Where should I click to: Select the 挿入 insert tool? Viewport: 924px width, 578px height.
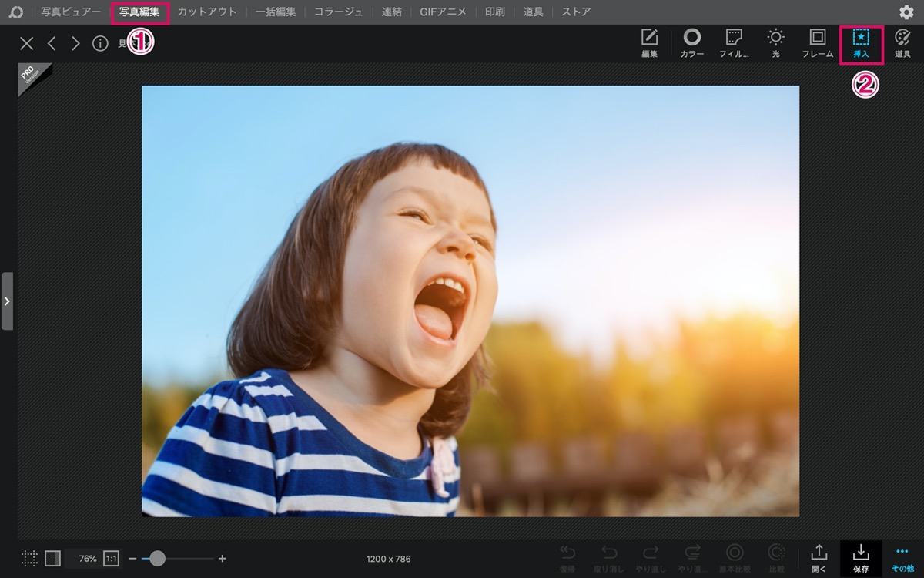(x=861, y=43)
